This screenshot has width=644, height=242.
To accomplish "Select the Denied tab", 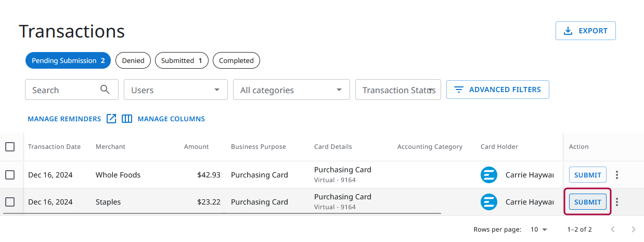I will [x=133, y=60].
